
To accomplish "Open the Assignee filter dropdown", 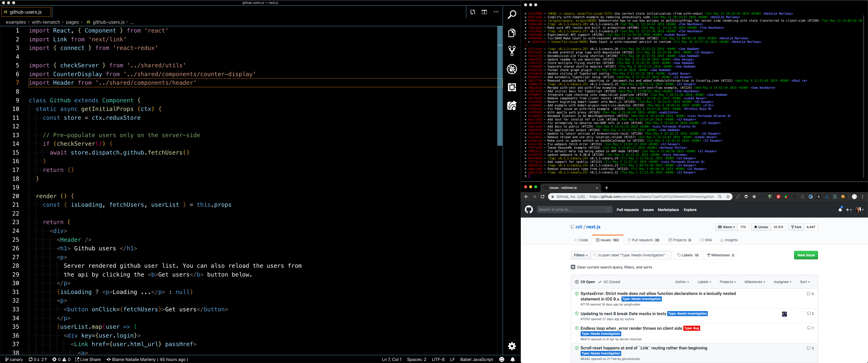I will click(782, 282).
